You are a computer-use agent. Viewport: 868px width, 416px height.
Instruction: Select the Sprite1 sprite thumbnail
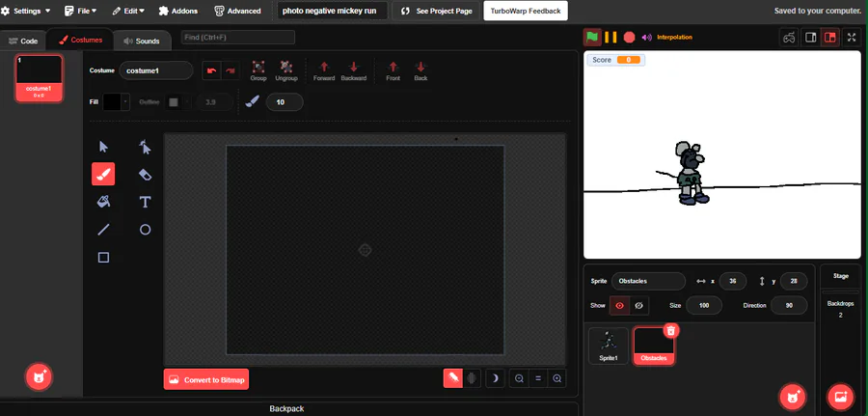click(609, 346)
